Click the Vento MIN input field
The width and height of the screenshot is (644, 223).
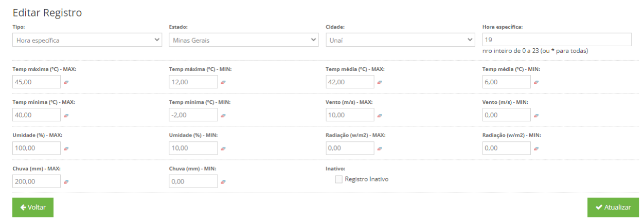[x=506, y=115]
